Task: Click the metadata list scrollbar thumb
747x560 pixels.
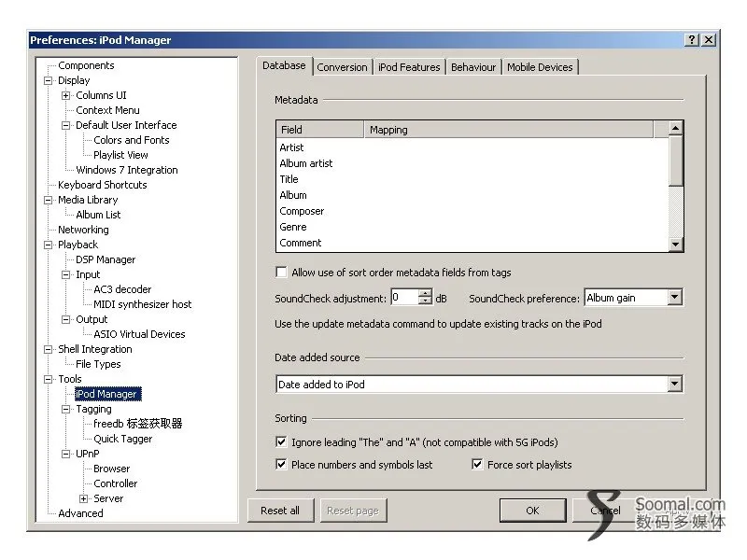Action: [675, 161]
